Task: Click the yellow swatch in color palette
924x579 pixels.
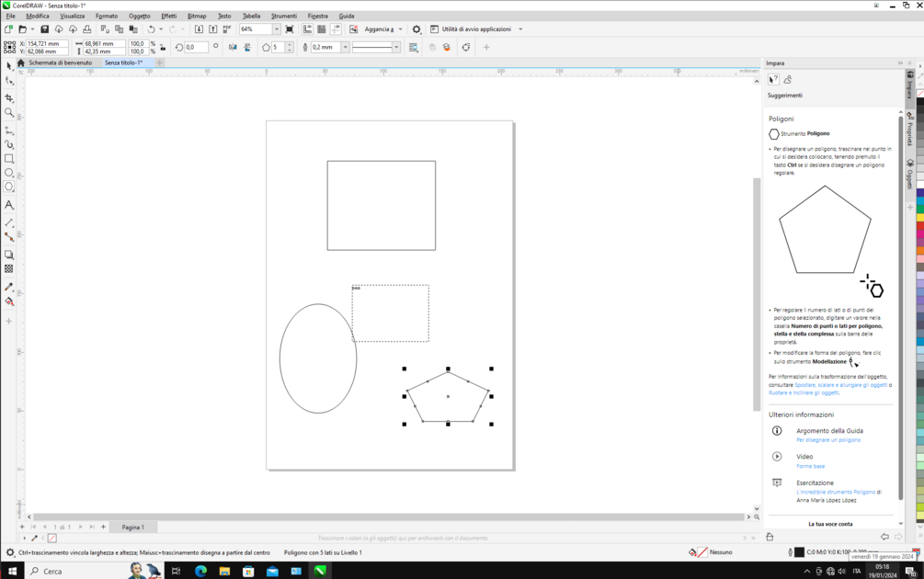Action: pos(920,217)
